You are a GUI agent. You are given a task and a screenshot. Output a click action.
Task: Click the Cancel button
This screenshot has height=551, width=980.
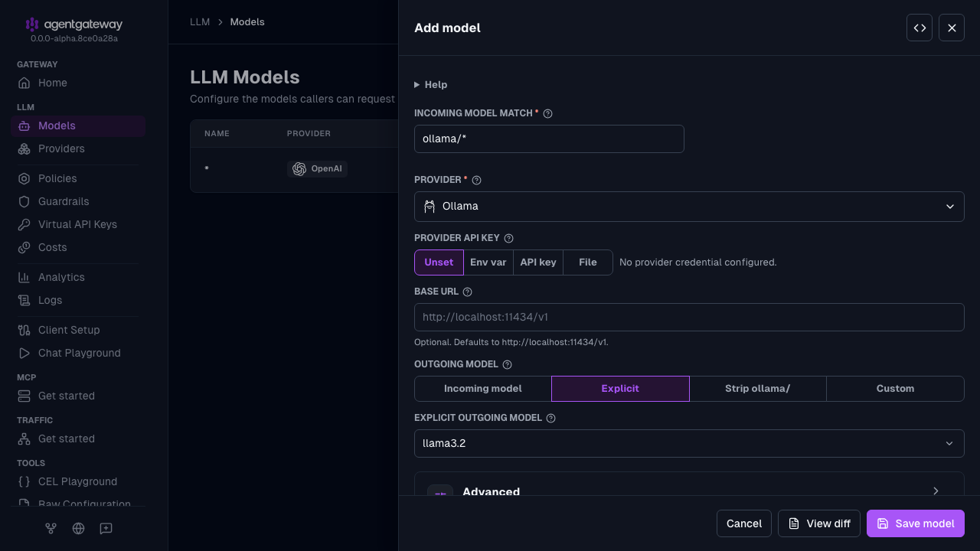[x=744, y=523]
